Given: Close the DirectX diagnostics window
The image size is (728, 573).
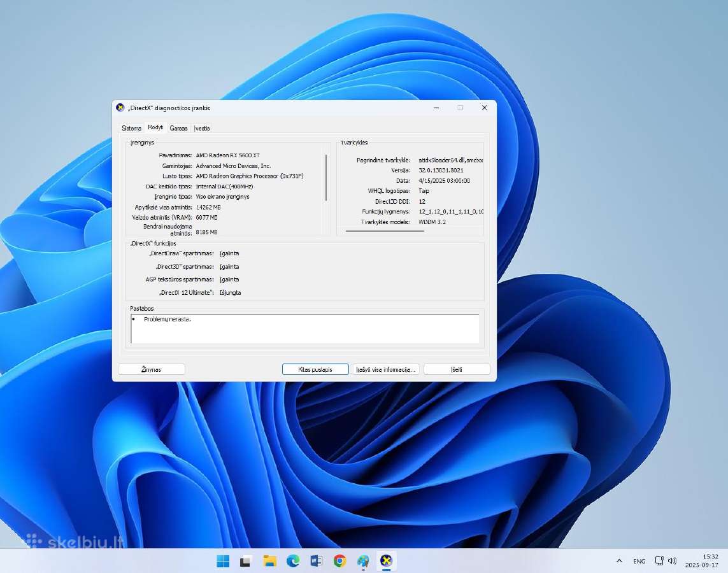Looking at the screenshot, I should pos(484,108).
